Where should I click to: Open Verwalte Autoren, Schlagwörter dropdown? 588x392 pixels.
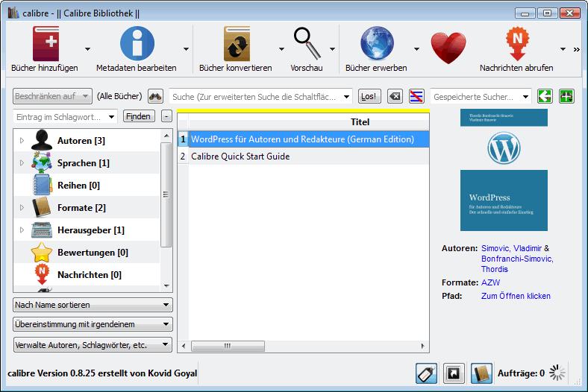tap(93, 345)
